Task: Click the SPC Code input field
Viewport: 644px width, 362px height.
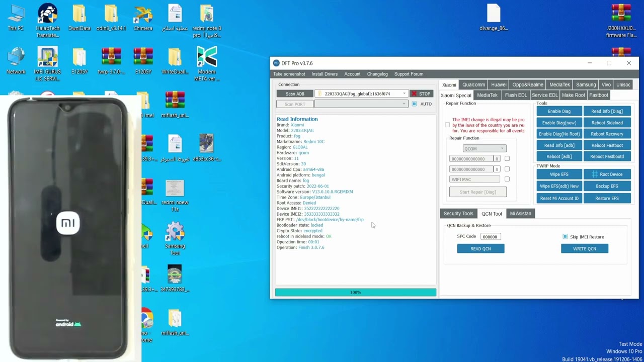Action: (491, 237)
